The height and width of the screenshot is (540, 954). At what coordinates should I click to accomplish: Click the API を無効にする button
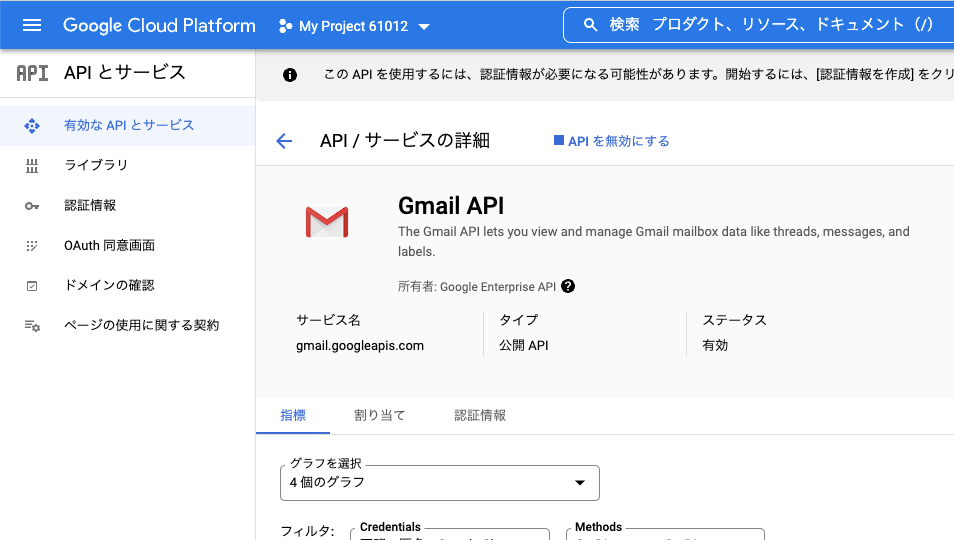[611, 141]
